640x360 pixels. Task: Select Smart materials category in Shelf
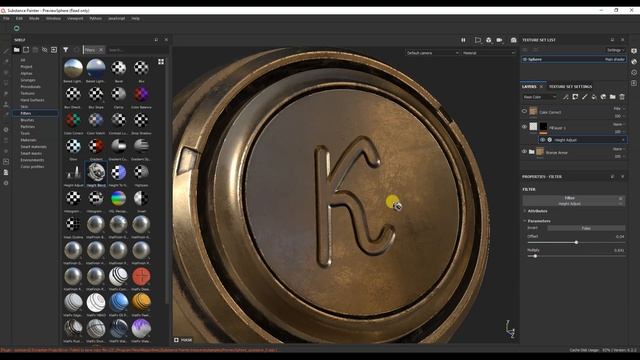point(33,147)
